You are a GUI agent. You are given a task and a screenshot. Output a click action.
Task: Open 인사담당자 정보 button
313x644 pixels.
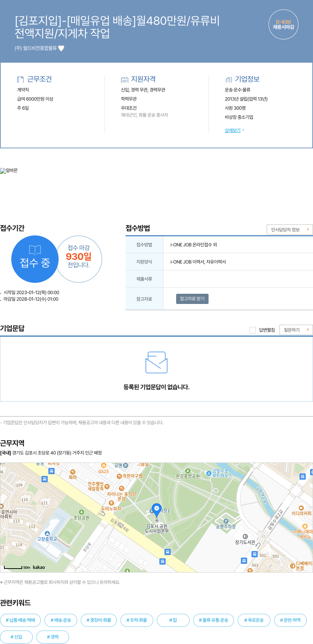point(290,230)
